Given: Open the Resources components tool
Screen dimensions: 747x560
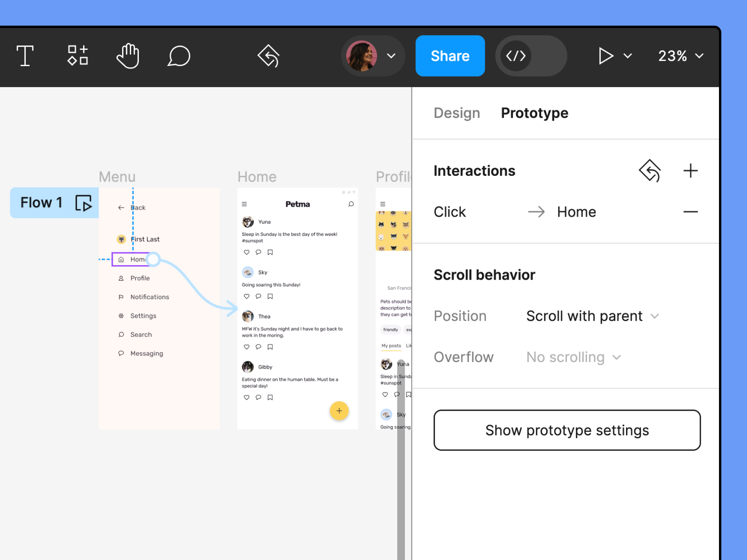Looking at the screenshot, I should click(77, 56).
